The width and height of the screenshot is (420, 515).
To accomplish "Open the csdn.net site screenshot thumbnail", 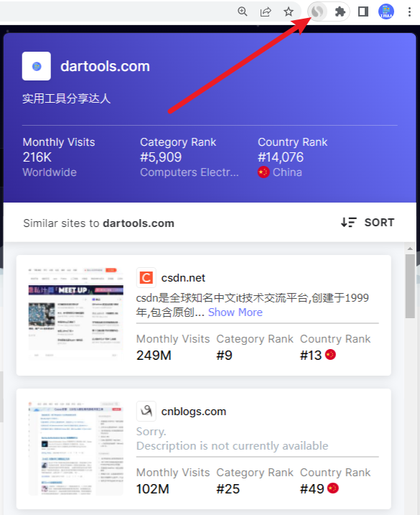I will pos(76,313).
